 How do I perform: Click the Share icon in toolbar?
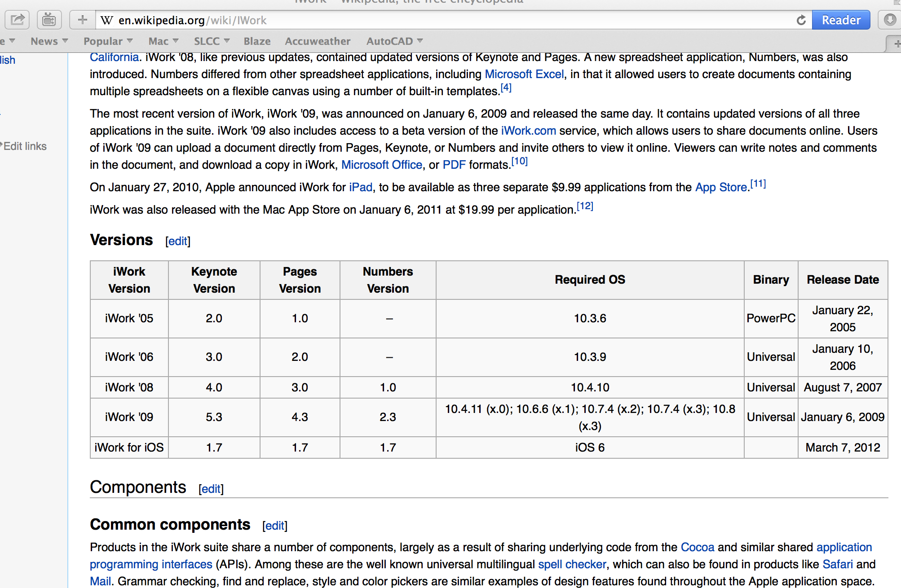tap(17, 20)
